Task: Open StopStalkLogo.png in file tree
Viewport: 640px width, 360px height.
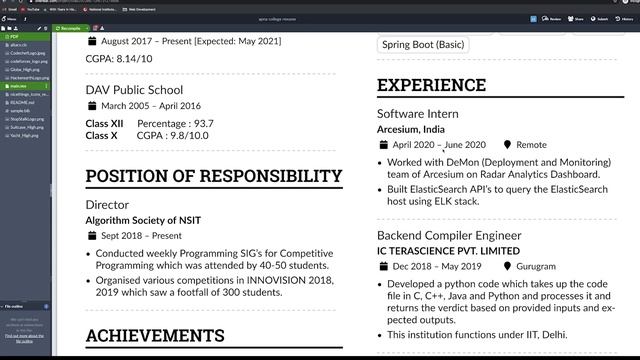Action: pyautogui.click(x=25, y=119)
